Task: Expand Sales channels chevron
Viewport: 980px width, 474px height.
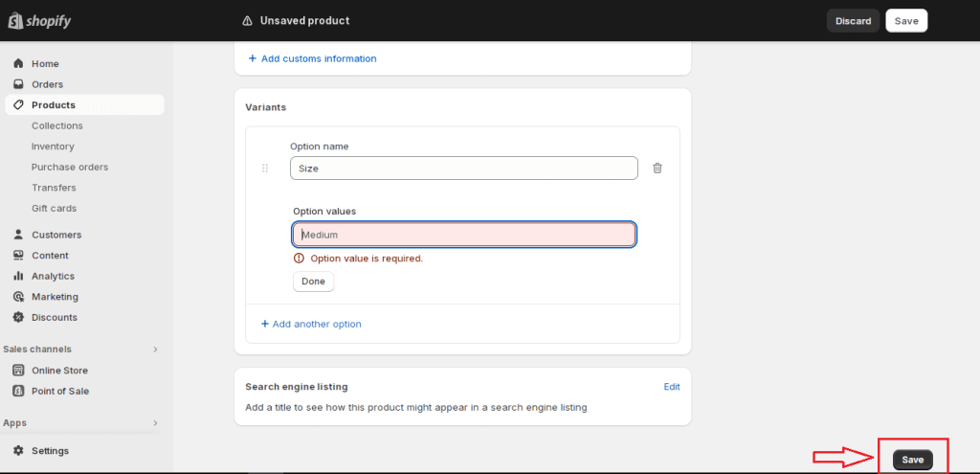Action: (156, 349)
